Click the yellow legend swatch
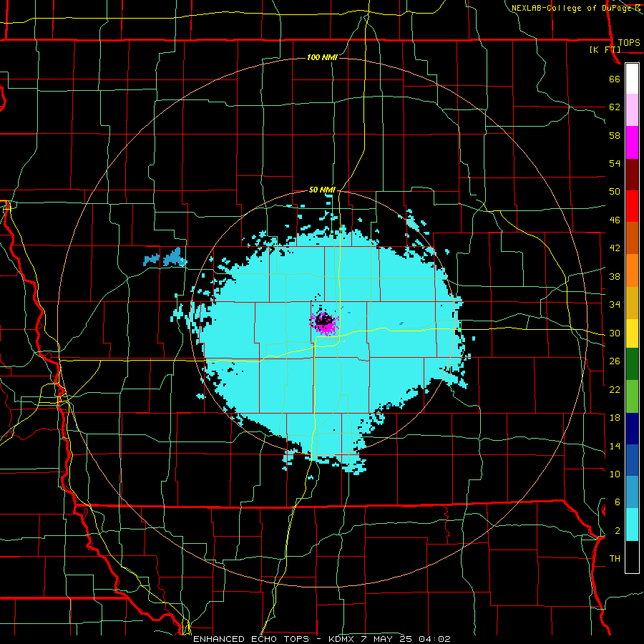This screenshot has height=644, width=644. (632, 333)
